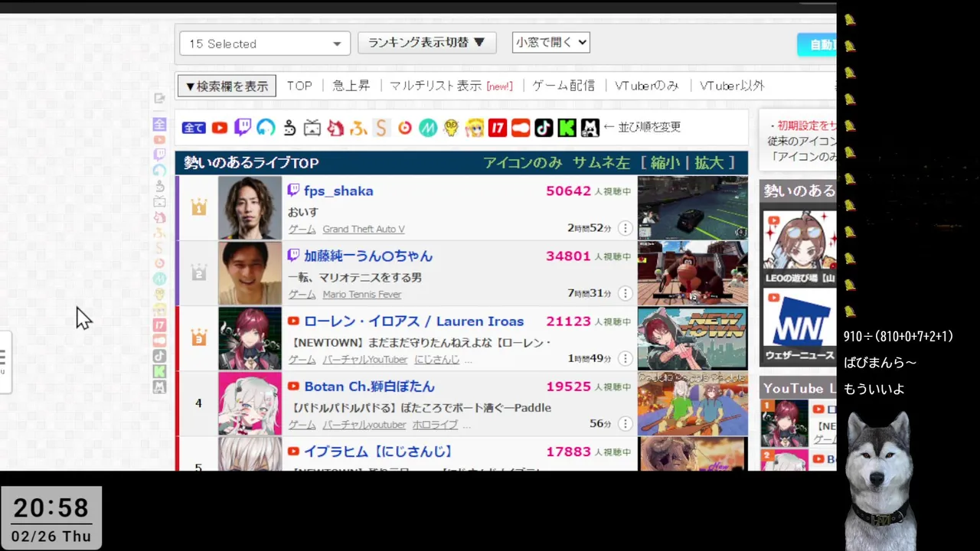Click 縮小 to shrink thumbnails
The width and height of the screenshot is (980, 551).
pyautogui.click(x=665, y=163)
